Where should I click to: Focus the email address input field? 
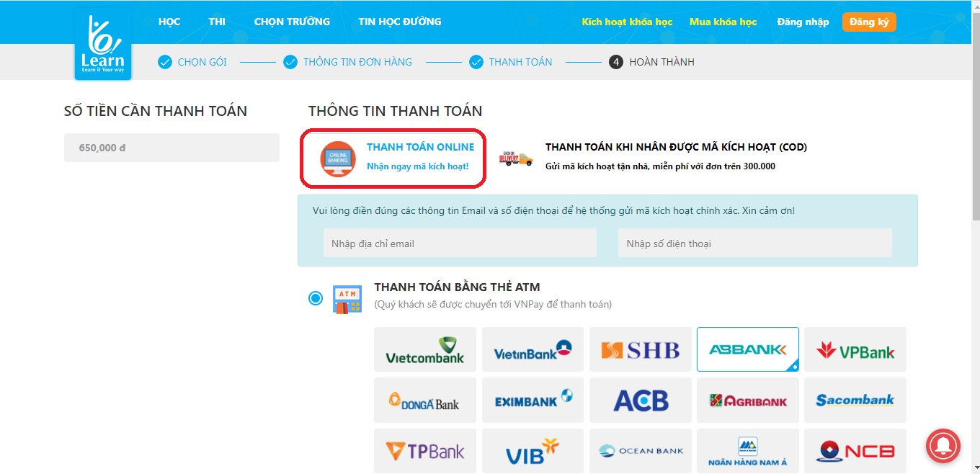point(460,243)
